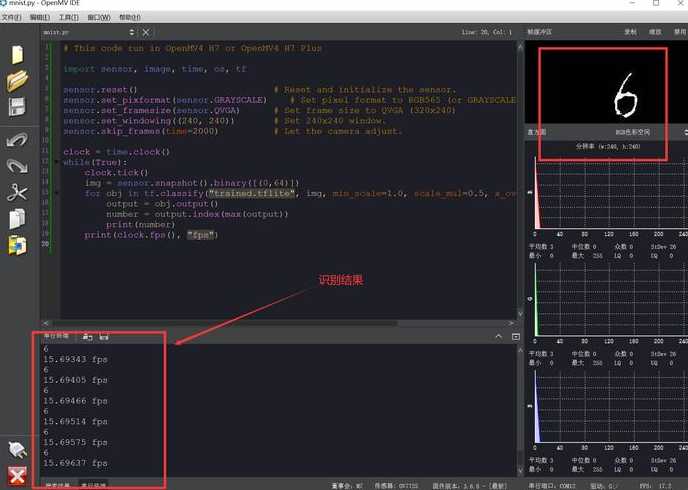The height and width of the screenshot is (490, 688).
Task: Switch to the 搜索结果 bottom tab
Action: [x=57, y=486]
